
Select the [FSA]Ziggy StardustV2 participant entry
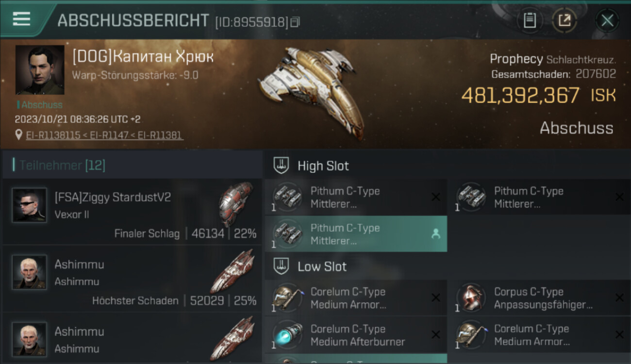pos(132,212)
